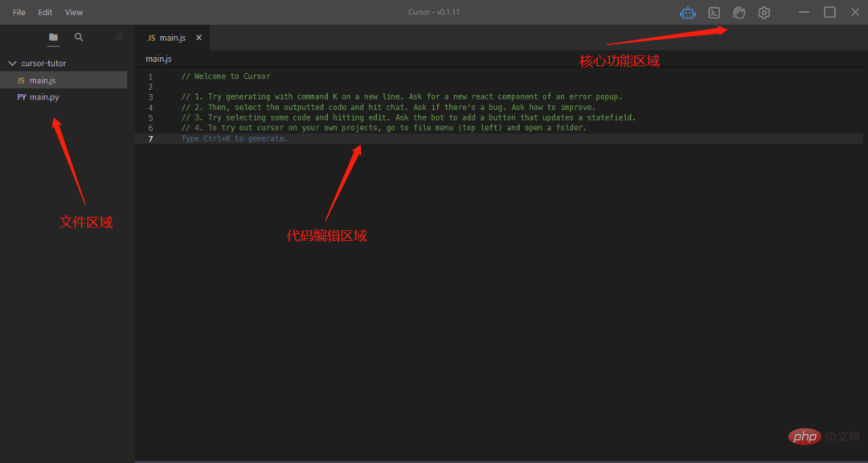Image resolution: width=868 pixels, height=463 pixels.
Task: Click line 7 'Type Ctrl+K to generate' placeholder
Action: click(235, 138)
